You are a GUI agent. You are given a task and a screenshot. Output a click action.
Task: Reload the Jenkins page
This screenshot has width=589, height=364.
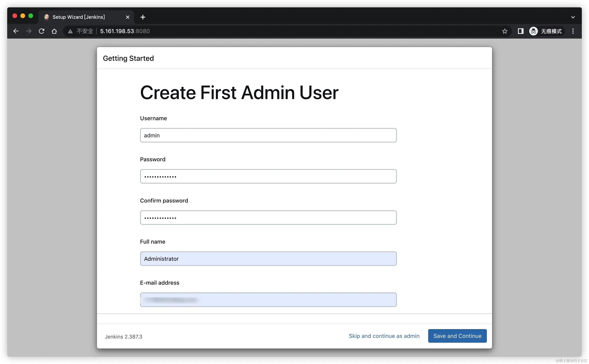[42, 31]
